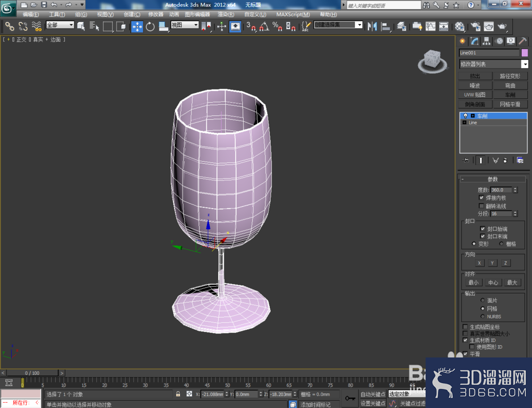This screenshot has height=408, width=532.
Task: Toggle Angle Snap icon
Action: point(264,27)
